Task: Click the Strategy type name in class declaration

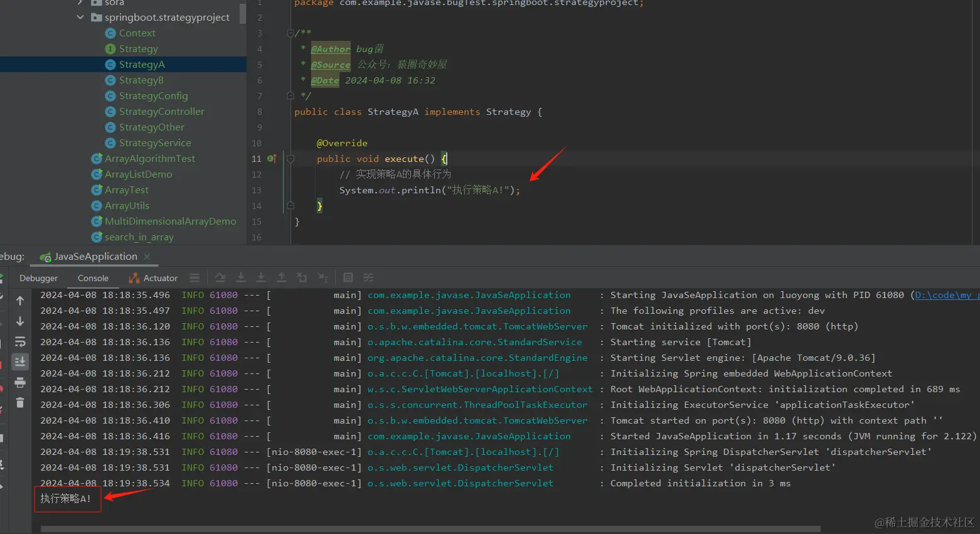Action: [508, 112]
